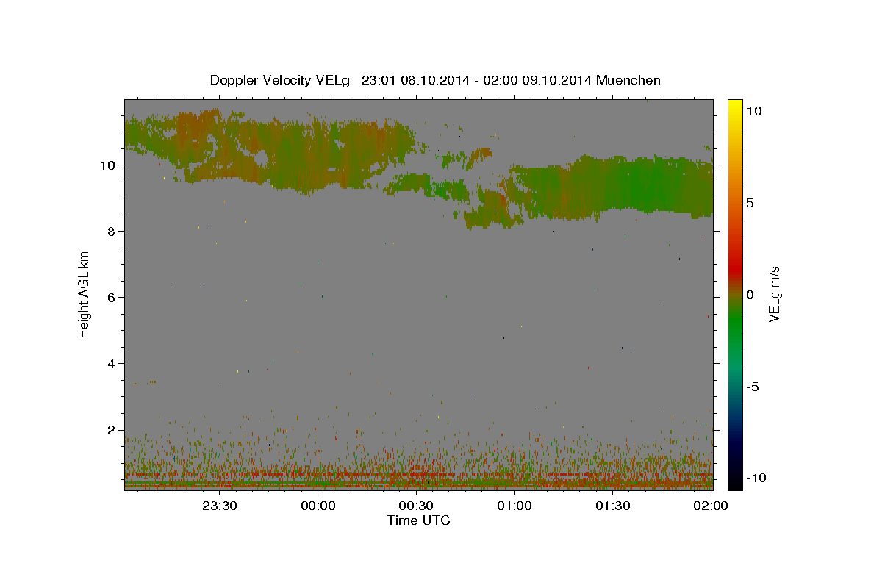
Task: Click the 00:00 time tick label
Action: click(318, 506)
